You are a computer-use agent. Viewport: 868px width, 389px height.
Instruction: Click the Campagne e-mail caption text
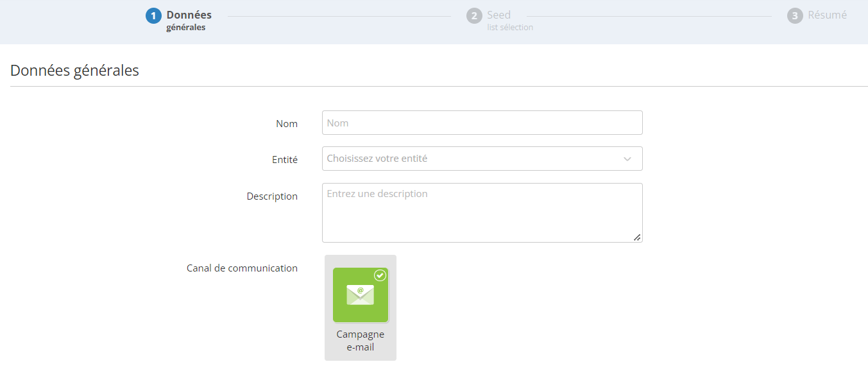(361, 341)
